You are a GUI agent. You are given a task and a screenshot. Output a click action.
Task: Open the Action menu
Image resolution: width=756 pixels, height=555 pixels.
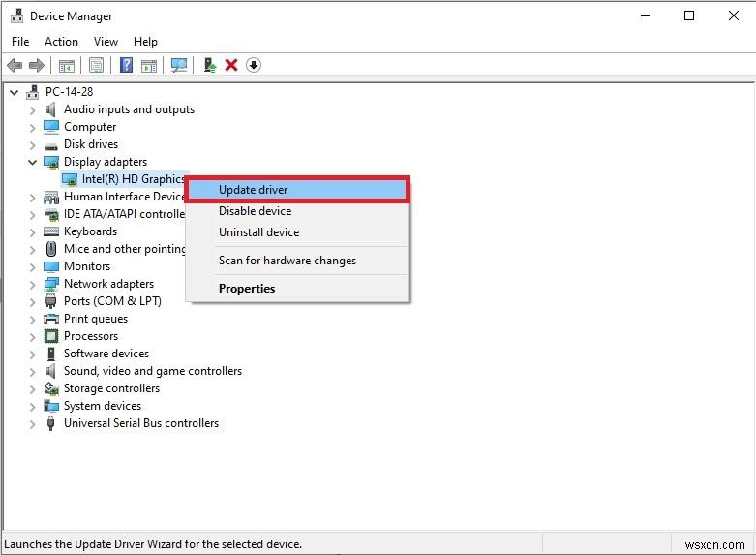point(61,42)
